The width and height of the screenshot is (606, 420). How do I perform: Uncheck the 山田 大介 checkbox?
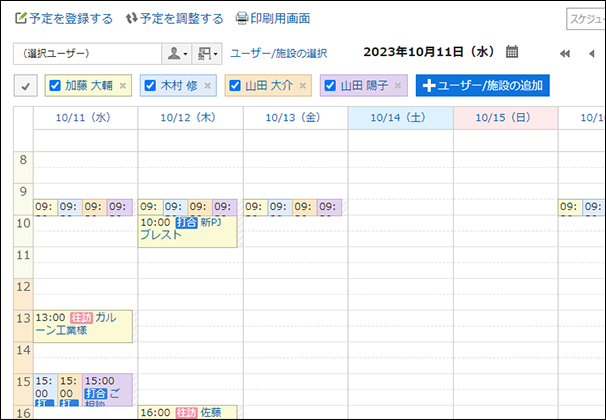pyautogui.click(x=235, y=85)
